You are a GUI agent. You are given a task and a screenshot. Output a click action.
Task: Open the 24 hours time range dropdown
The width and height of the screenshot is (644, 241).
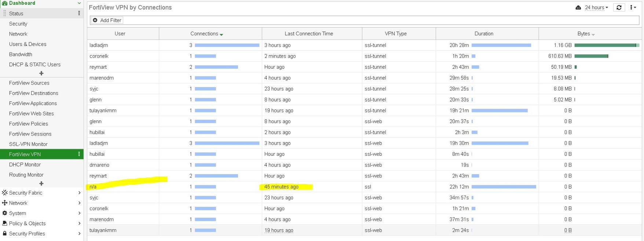pyautogui.click(x=596, y=7)
